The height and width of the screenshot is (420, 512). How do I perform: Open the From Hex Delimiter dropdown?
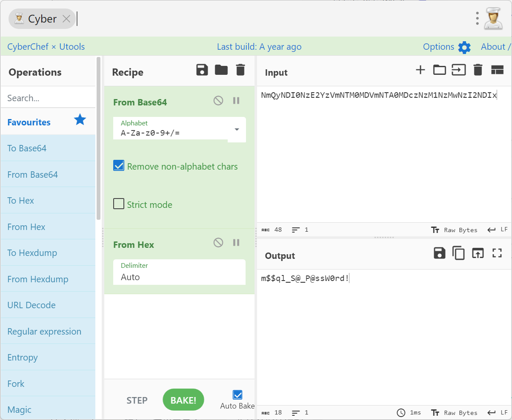click(x=179, y=272)
